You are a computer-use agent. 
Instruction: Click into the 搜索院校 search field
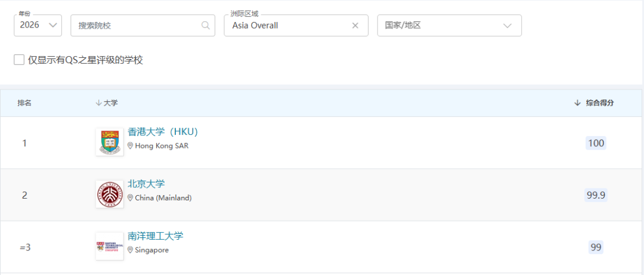pos(137,26)
